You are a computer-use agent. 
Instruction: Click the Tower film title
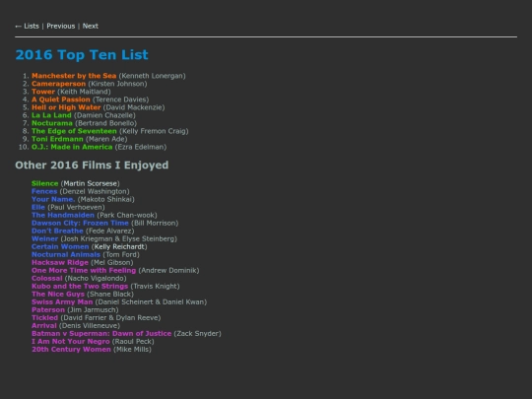pyautogui.click(x=43, y=92)
